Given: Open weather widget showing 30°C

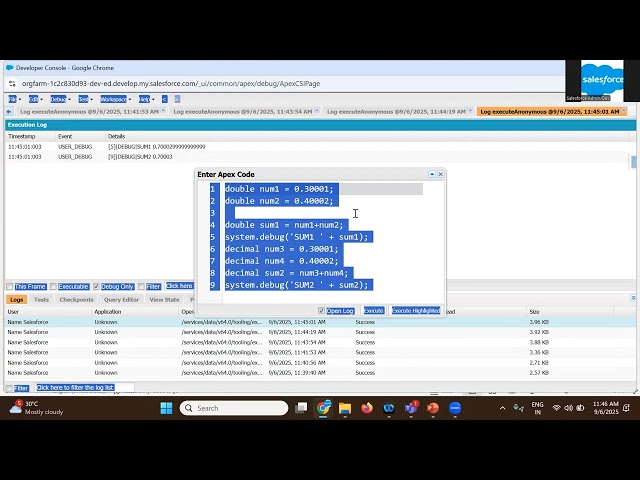Looking at the screenshot, I should click(37, 408).
